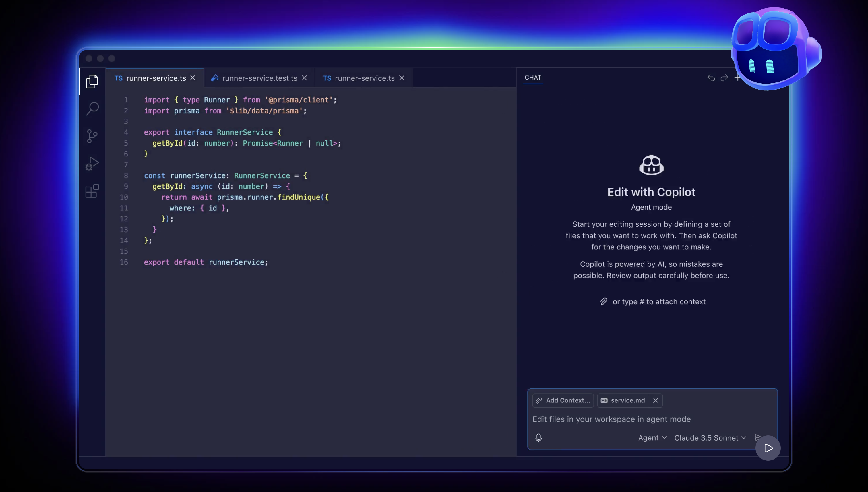Open the Claude 3.5 Sonnet model dropdown
Viewport: 868px width, 492px height.
[x=710, y=437]
